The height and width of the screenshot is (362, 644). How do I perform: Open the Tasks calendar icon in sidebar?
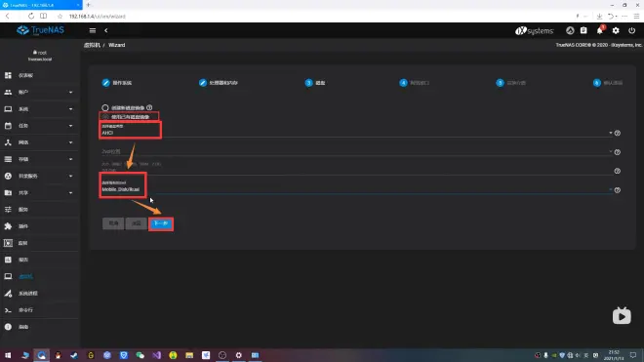8,126
